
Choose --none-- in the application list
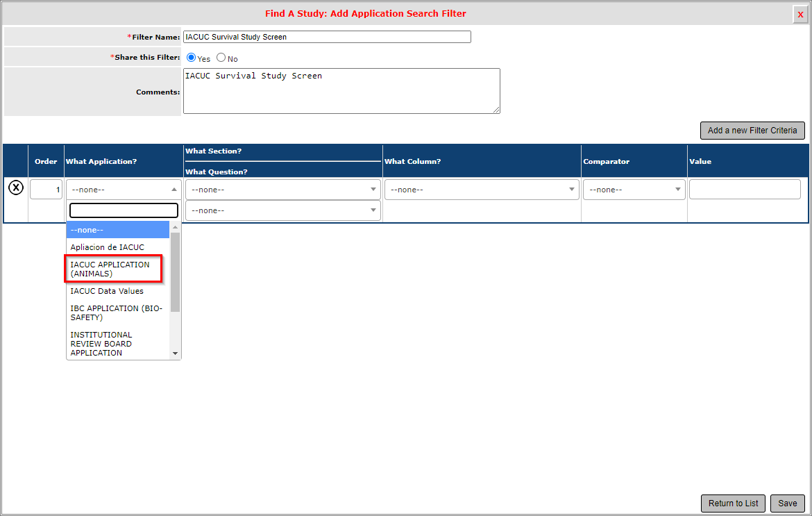(x=118, y=230)
